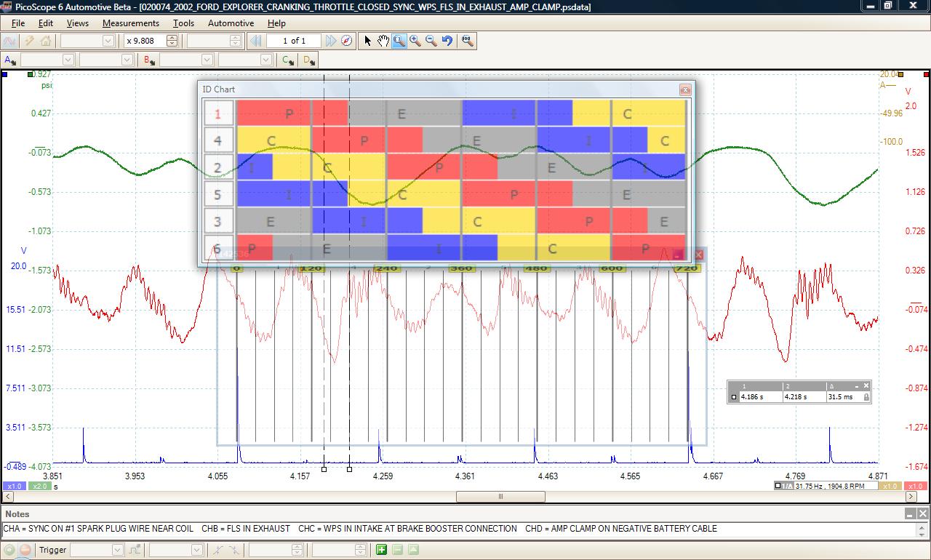This screenshot has height=560, width=931.
Task: Activate the window zoom magnifier tool
Action: click(399, 41)
